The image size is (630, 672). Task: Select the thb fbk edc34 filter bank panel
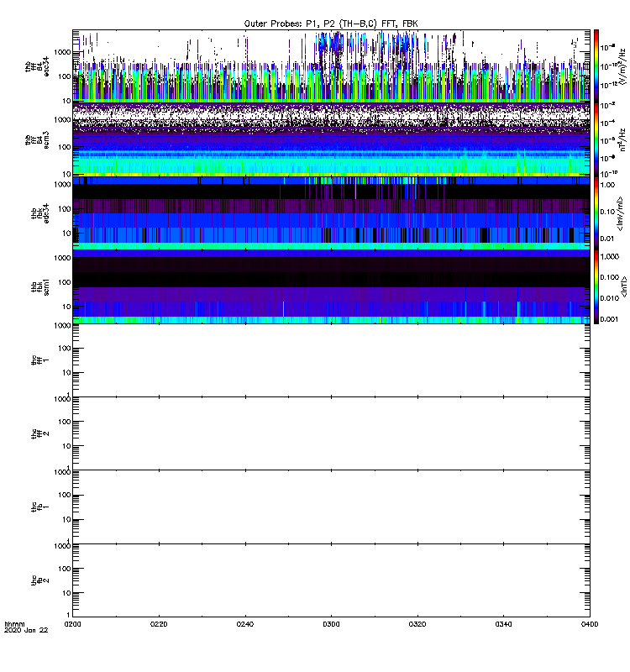point(331,212)
